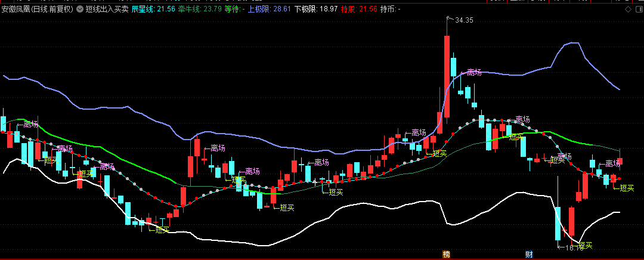This screenshot has height=260, width=644.
Task: Click the diamond icon at top right
Action: coord(628,9)
